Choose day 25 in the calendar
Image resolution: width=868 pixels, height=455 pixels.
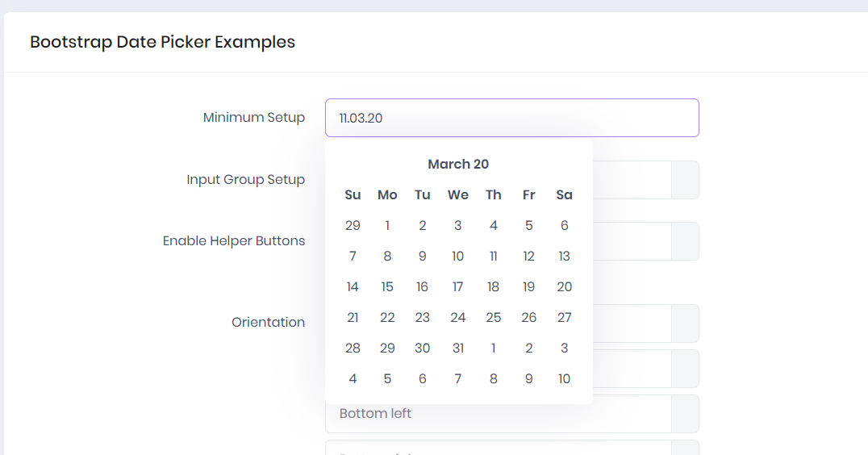[493, 318]
